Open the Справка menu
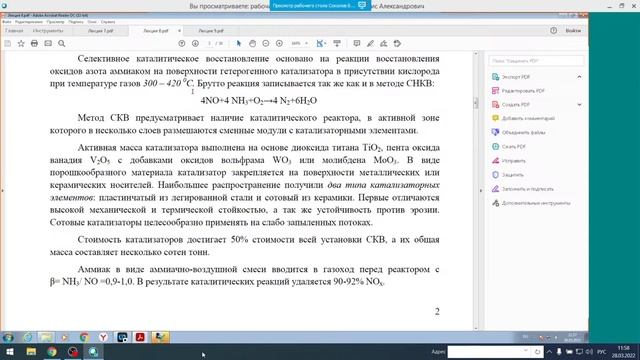Viewport: 640px width, 360px height. click(x=108, y=22)
